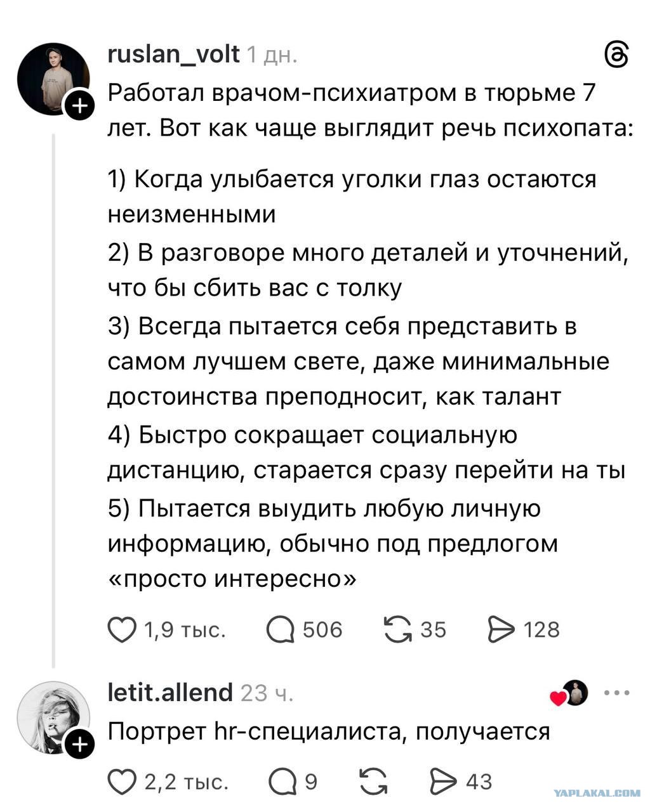Share the letit.allend comment

click(x=444, y=782)
